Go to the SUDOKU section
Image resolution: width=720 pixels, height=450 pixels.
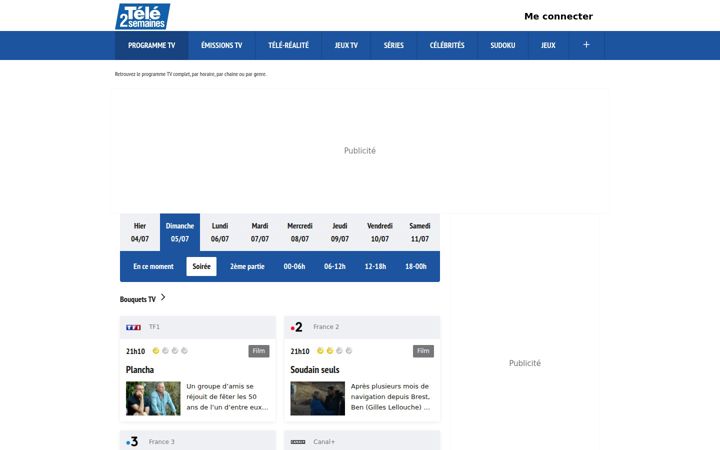[x=503, y=45]
